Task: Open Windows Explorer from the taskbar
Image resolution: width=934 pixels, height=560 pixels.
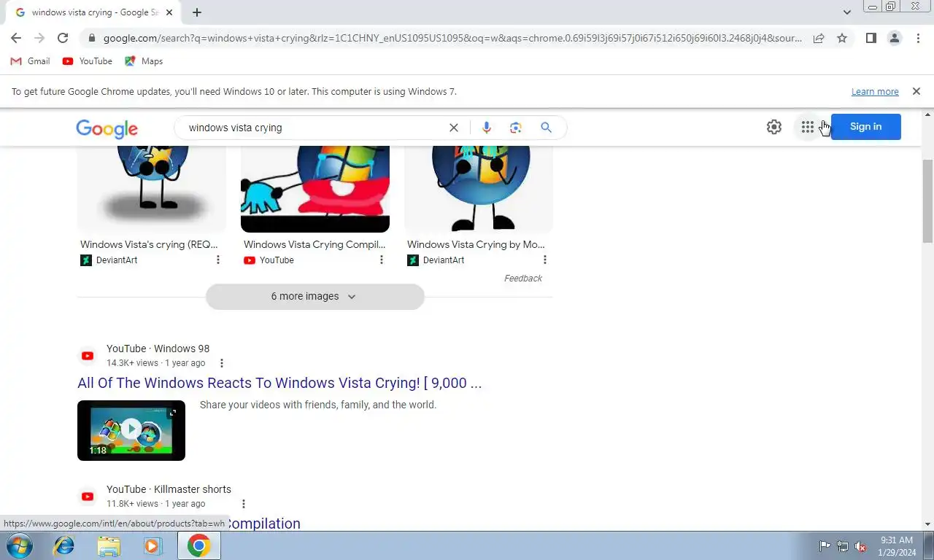Action: tap(109, 545)
